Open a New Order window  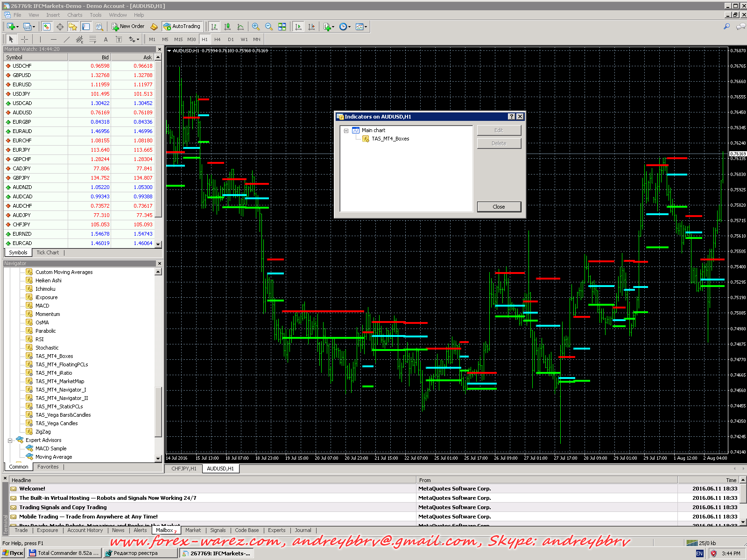tap(128, 27)
